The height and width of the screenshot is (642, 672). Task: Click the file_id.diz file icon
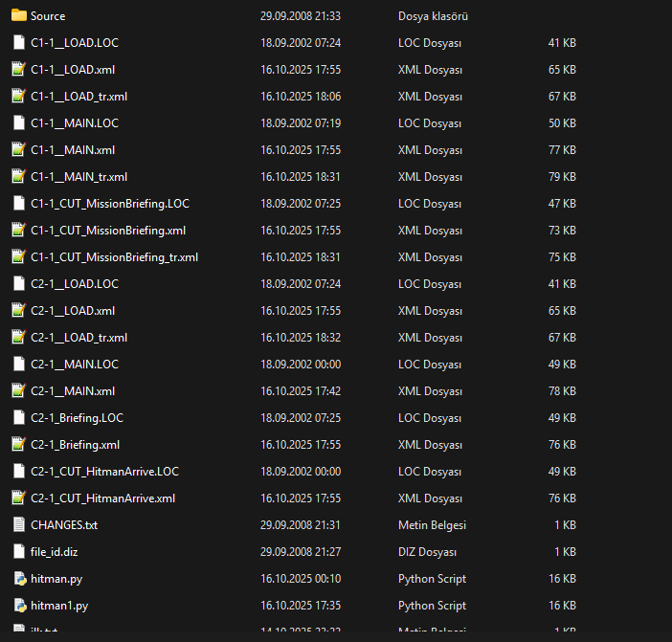(19, 552)
